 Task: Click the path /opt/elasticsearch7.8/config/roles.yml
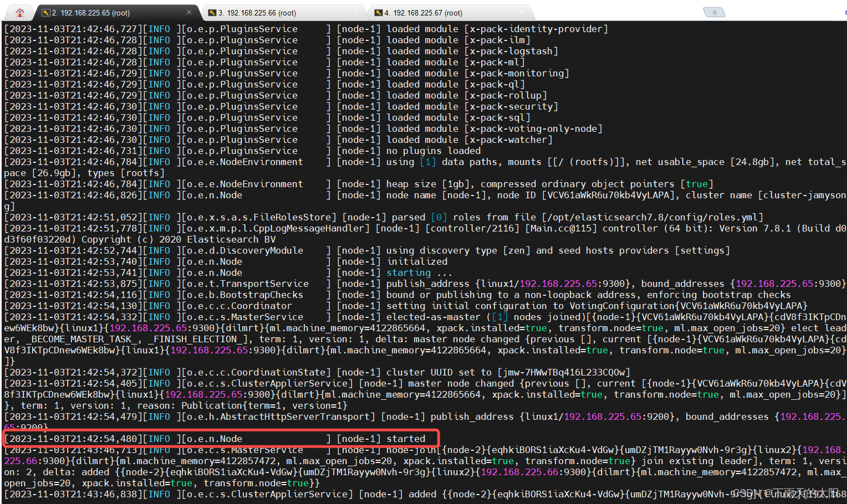click(x=652, y=217)
